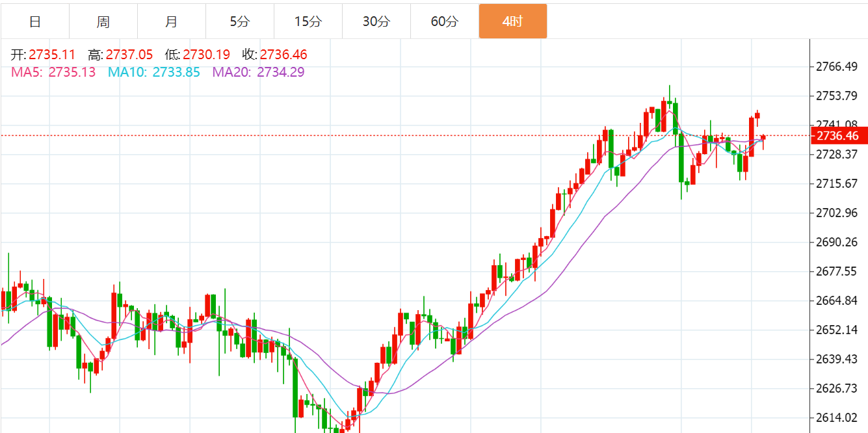Click the MA5: 2735.13 indicator label
This screenshot has height=433, width=868.
pyautogui.click(x=53, y=72)
